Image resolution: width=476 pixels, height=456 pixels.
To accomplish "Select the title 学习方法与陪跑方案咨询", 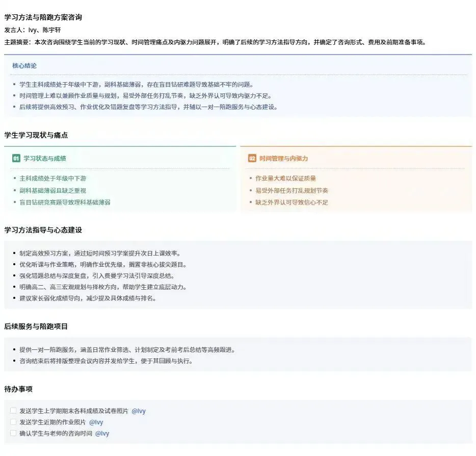I will (43, 17).
